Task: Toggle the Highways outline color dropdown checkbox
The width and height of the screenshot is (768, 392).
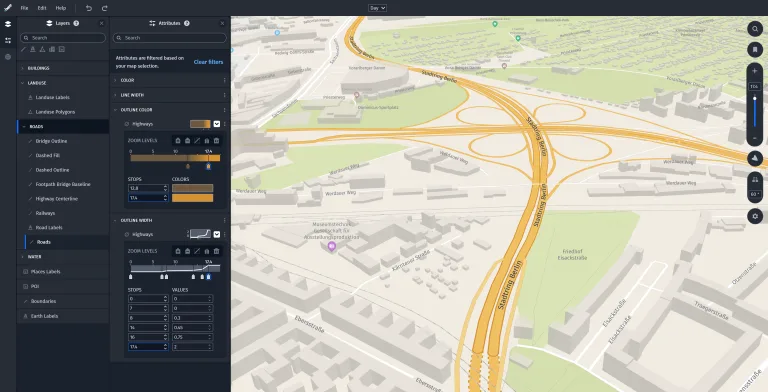Action: click(216, 124)
